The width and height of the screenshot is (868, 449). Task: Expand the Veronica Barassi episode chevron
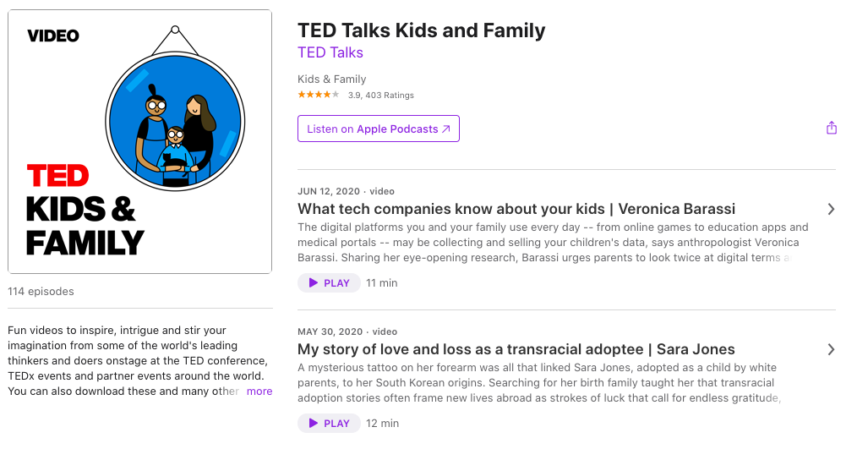pyautogui.click(x=832, y=209)
